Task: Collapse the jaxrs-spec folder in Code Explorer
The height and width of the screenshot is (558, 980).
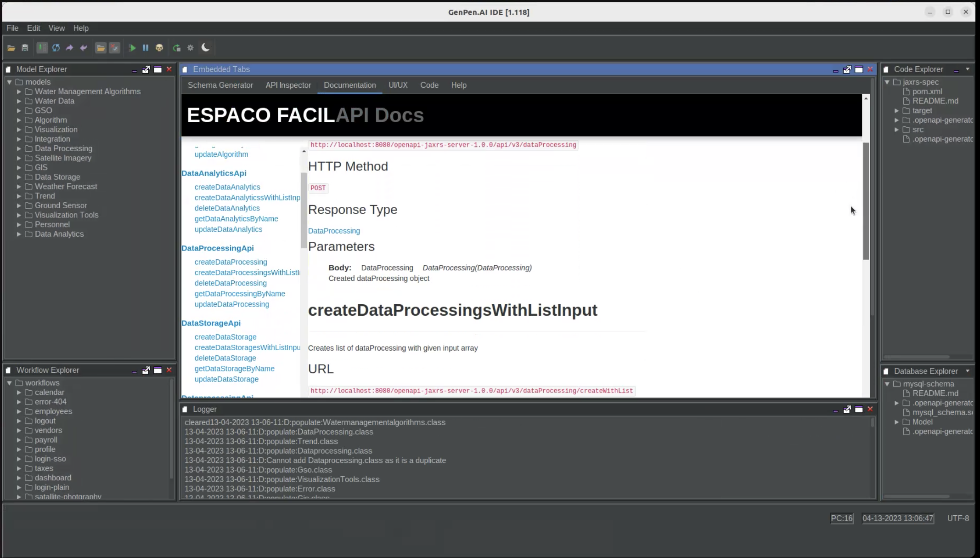Action: [x=887, y=82]
